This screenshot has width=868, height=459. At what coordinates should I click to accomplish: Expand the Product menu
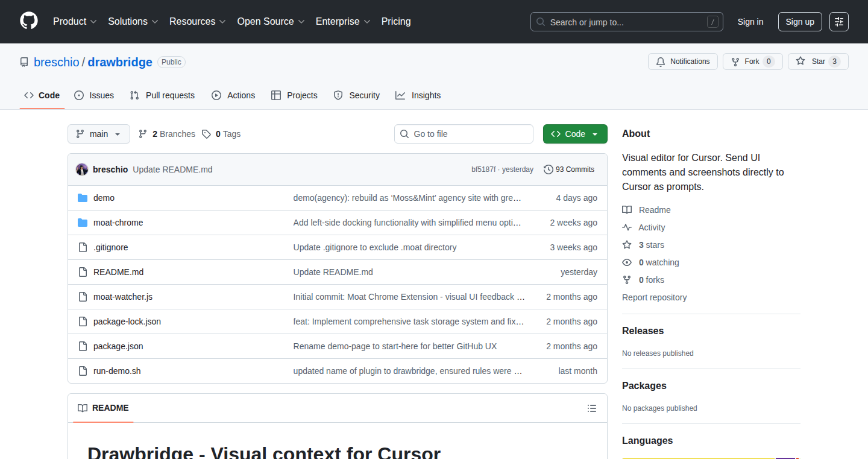75,21
